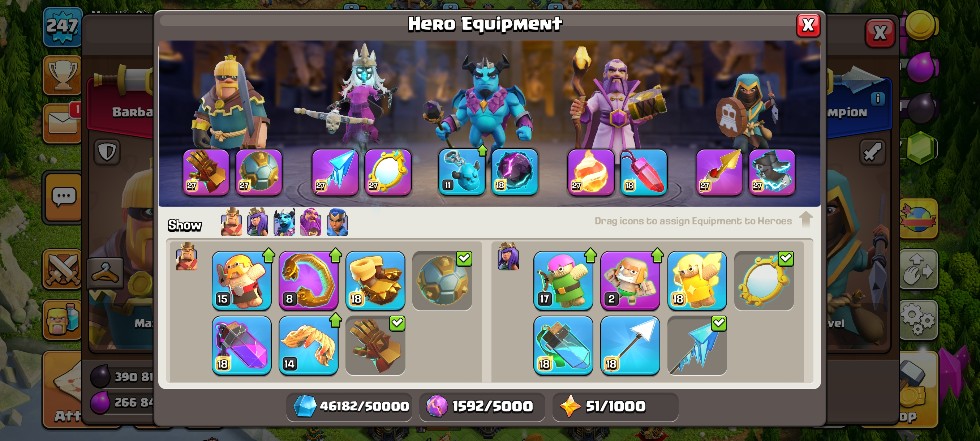Select the Snake Bracelet equipment level 8
This screenshot has width=980, height=441.
pyautogui.click(x=309, y=281)
